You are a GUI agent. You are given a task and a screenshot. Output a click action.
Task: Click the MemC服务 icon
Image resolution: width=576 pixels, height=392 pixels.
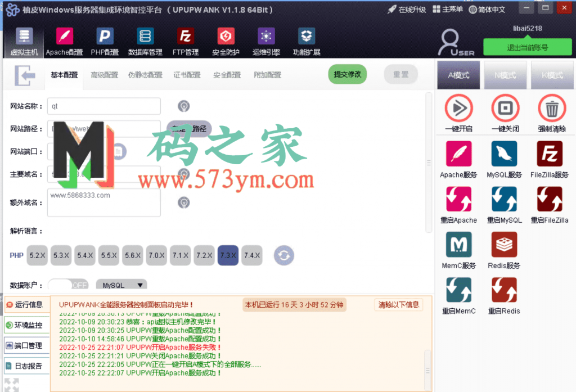click(x=458, y=244)
